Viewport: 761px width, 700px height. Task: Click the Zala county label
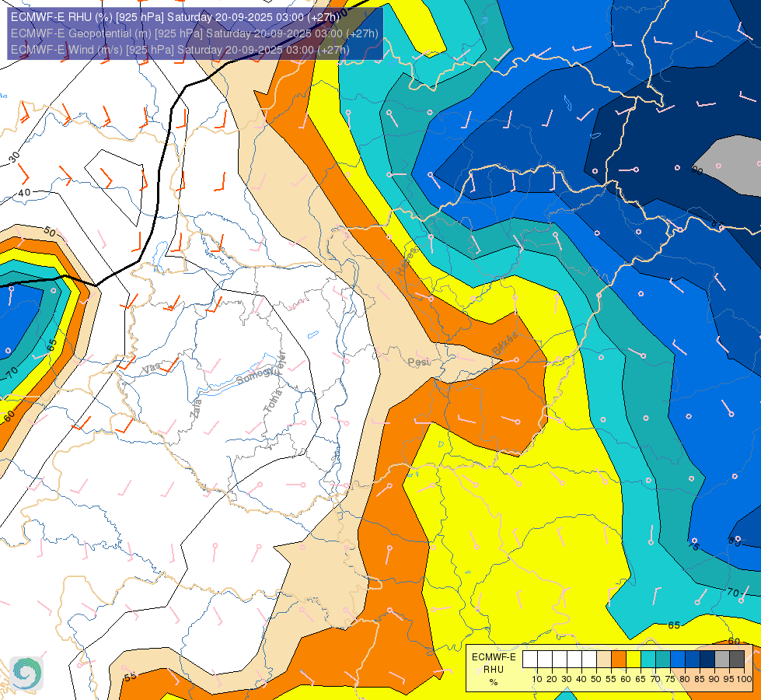pyautogui.click(x=196, y=408)
